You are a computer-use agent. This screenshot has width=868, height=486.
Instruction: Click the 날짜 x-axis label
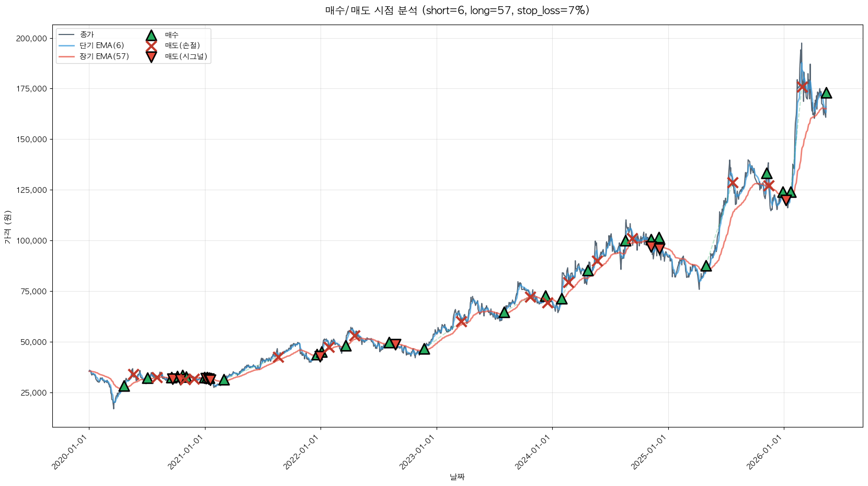pyautogui.click(x=457, y=477)
